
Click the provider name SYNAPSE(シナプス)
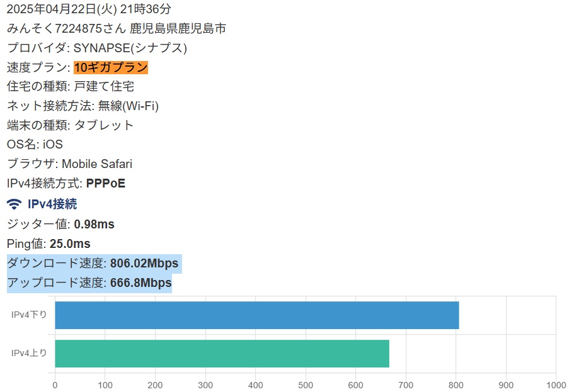click(130, 48)
